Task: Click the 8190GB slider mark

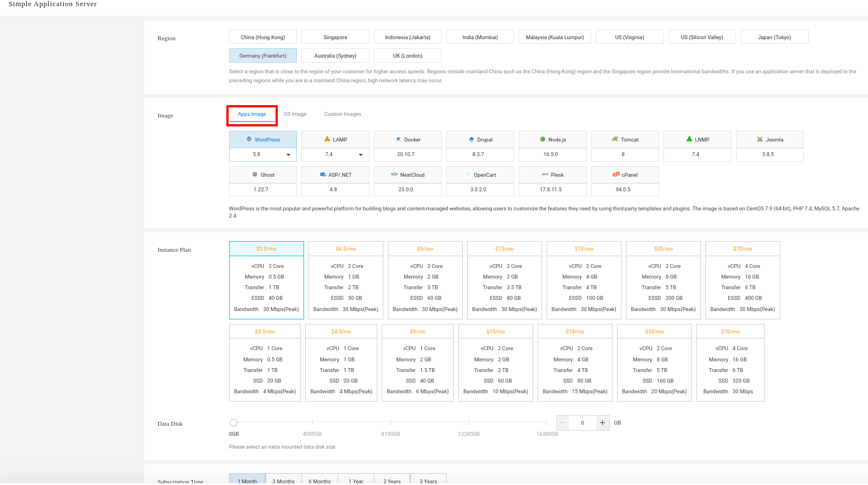Action: [391, 422]
